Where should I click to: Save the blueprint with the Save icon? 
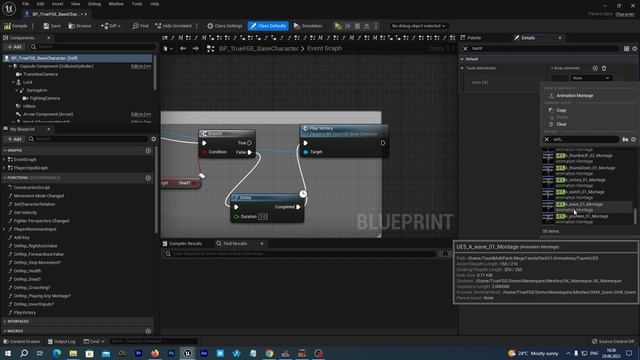52,26
